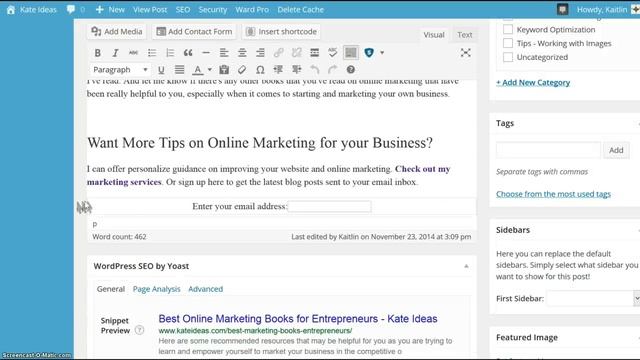Align text center

pyautogui.click(x=242, y=53)
